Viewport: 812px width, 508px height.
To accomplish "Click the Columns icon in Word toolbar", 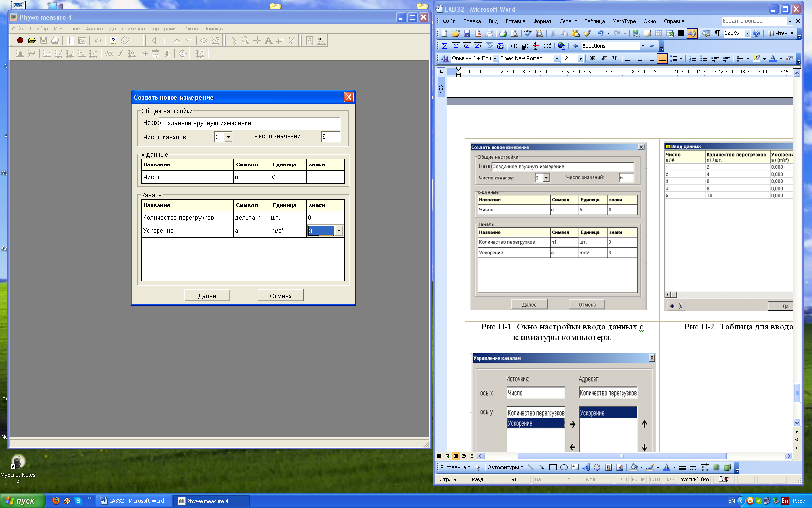I will (681, 33).
